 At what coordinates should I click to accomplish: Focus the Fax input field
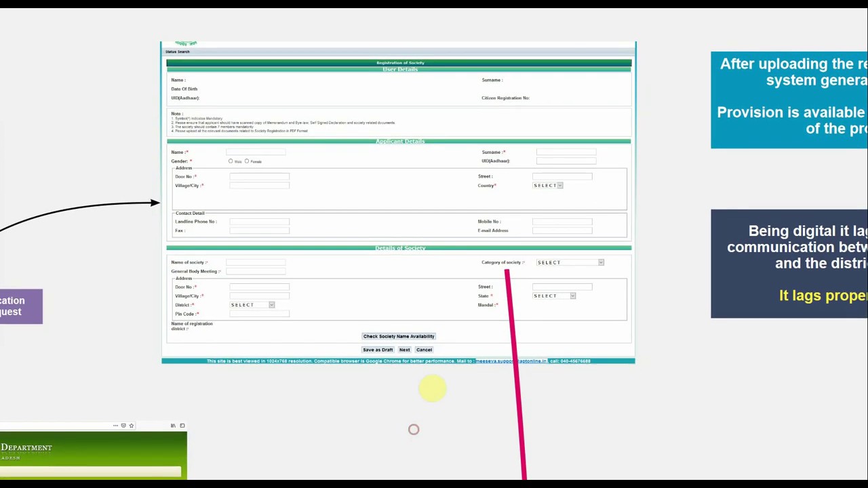pyautogui.click(x=260, y=231)
